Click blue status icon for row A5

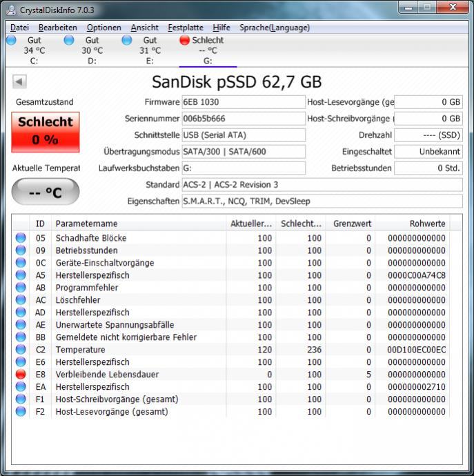click(21, 275)
